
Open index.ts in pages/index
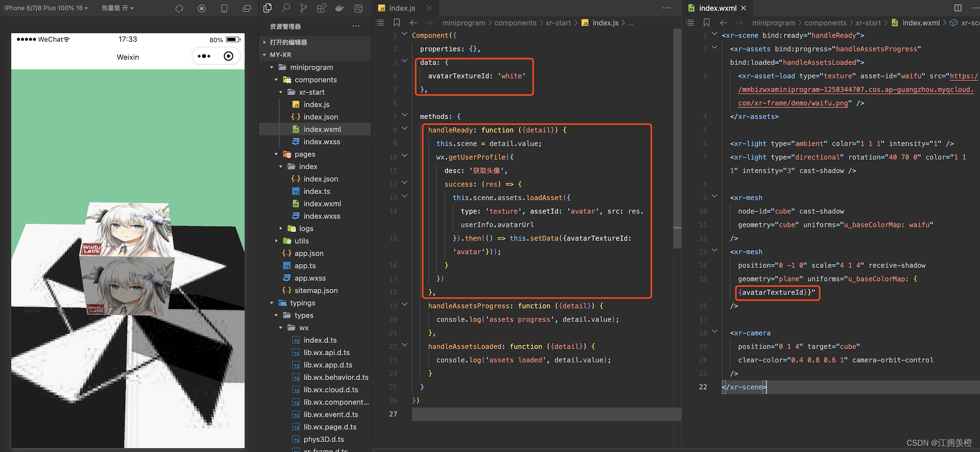coord(316,191)
